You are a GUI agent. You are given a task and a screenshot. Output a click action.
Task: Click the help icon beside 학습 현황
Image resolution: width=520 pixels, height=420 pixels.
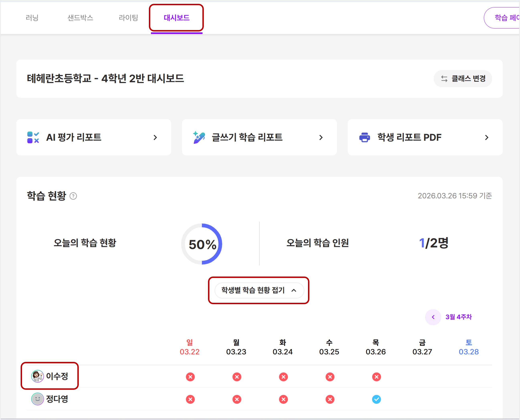[73, 196]
